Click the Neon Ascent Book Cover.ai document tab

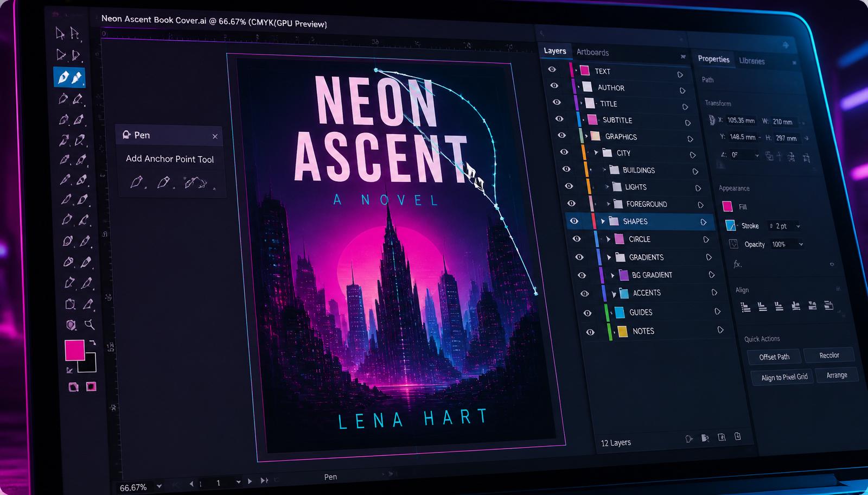point(214,21)
